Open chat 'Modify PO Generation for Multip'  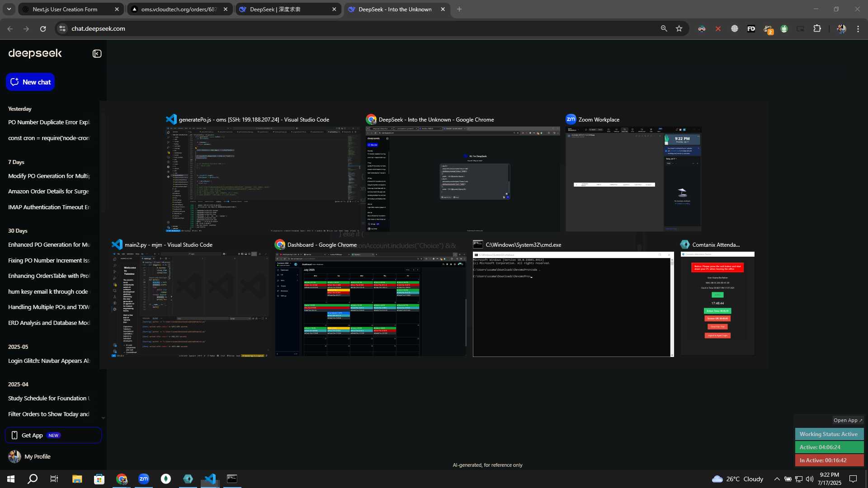pyautogui.click(x=49, y=176)
